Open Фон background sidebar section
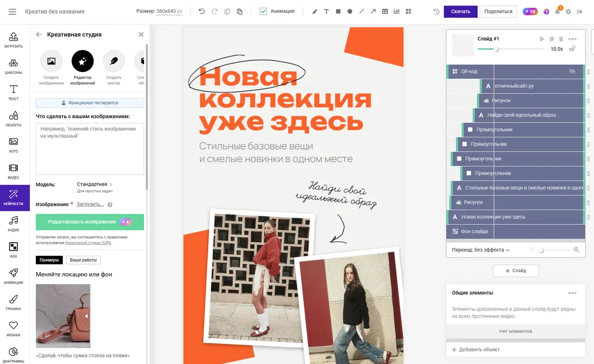Image resolution: width=594 pixels, height=364 pixels. 13,250
